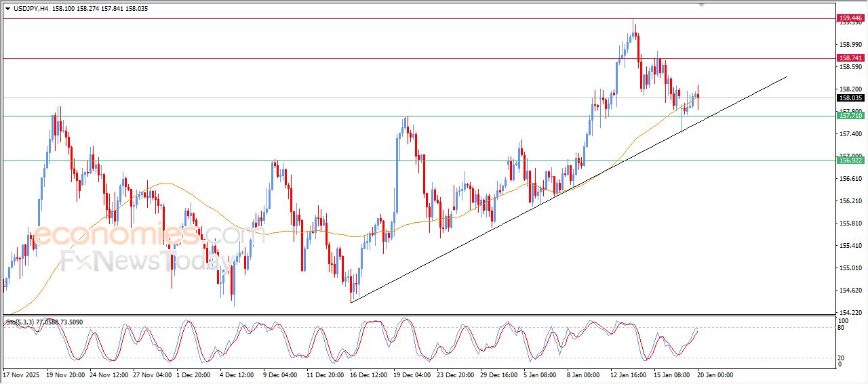Click the 16 Dec 12:00 time axis label
Image resolution: width=868 pixels, height=384 pixels.
(368, 375)
